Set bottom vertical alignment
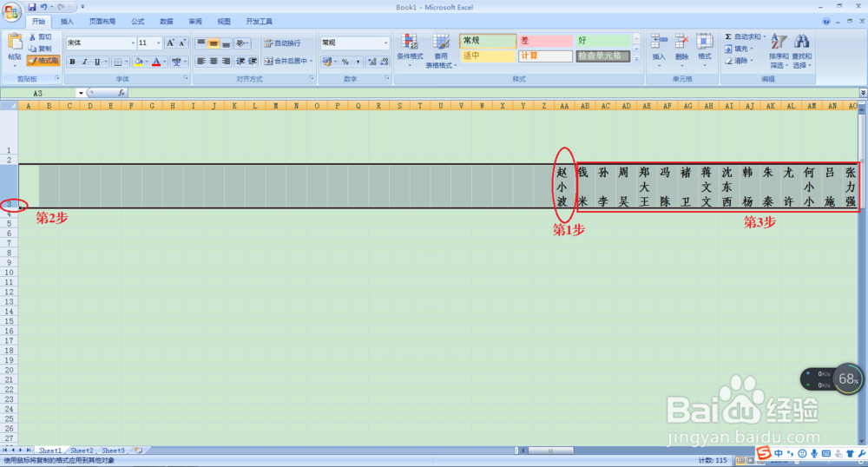The image size is (868, 467). pyautogui.click(x=226, y=43)
